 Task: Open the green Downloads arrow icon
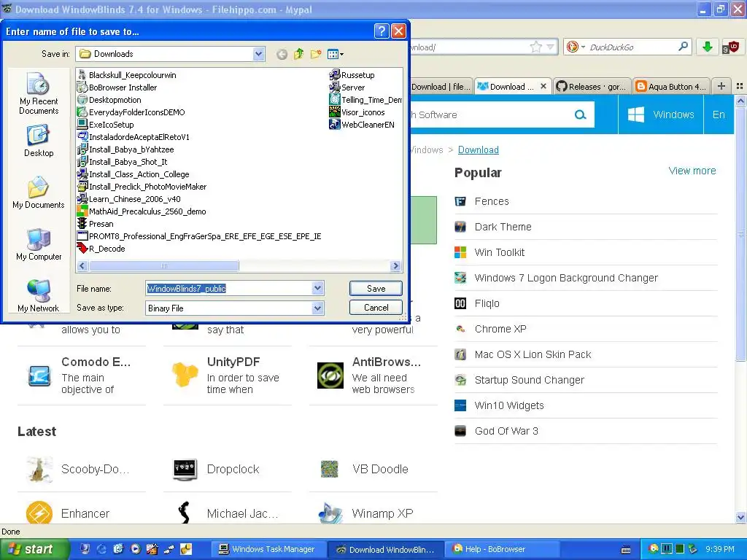708,47
